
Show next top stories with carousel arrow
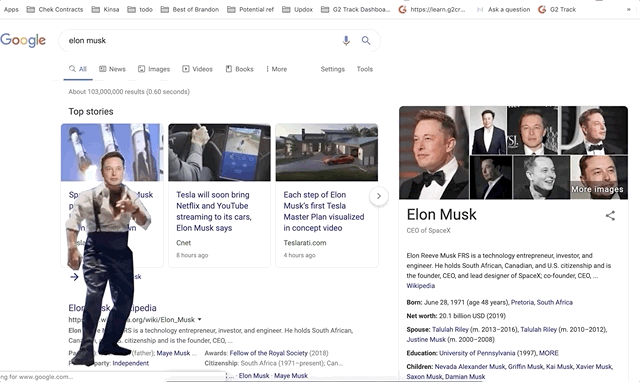(x=379, y=196)
